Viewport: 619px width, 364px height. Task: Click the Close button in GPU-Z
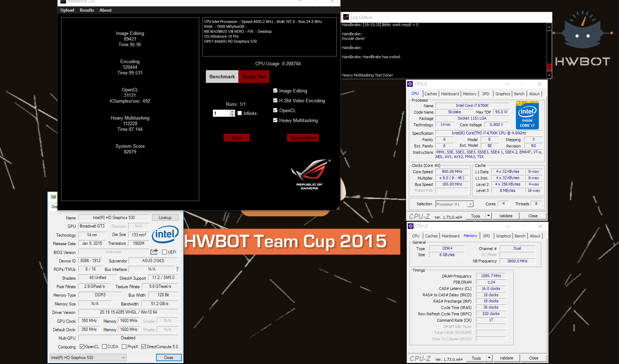(x=168, y=358)
